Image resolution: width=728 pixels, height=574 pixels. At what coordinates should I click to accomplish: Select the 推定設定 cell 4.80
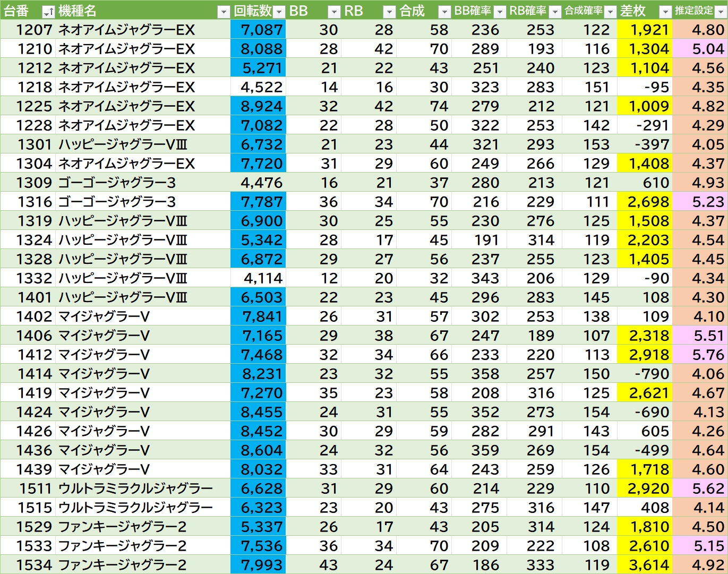pos(700,30)
